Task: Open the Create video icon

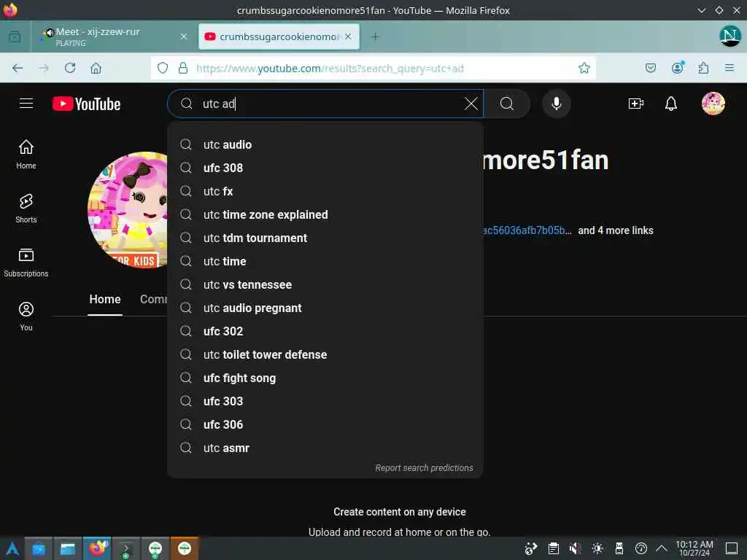Action: [x=635, y=104]
